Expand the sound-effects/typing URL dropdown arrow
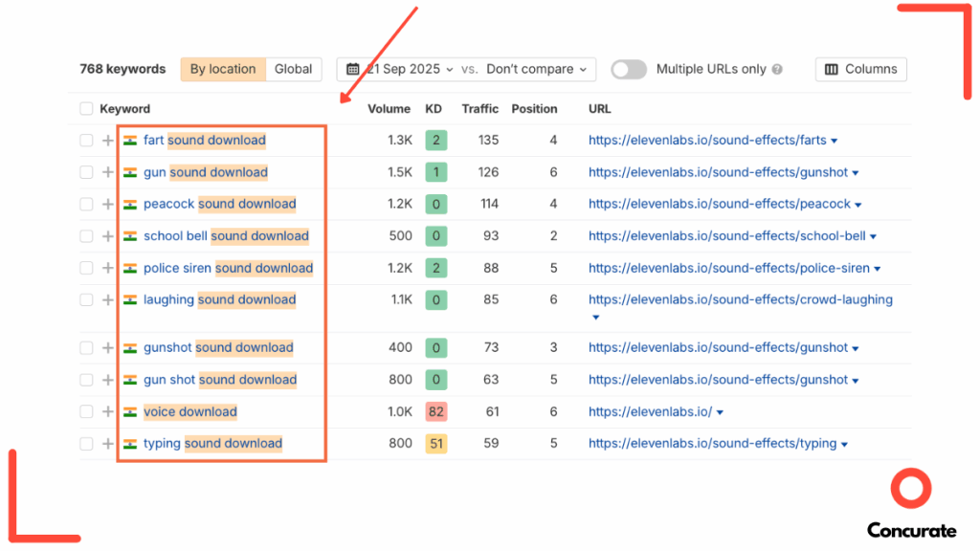This screenshot has height=551, width=980. coord(844,445)
